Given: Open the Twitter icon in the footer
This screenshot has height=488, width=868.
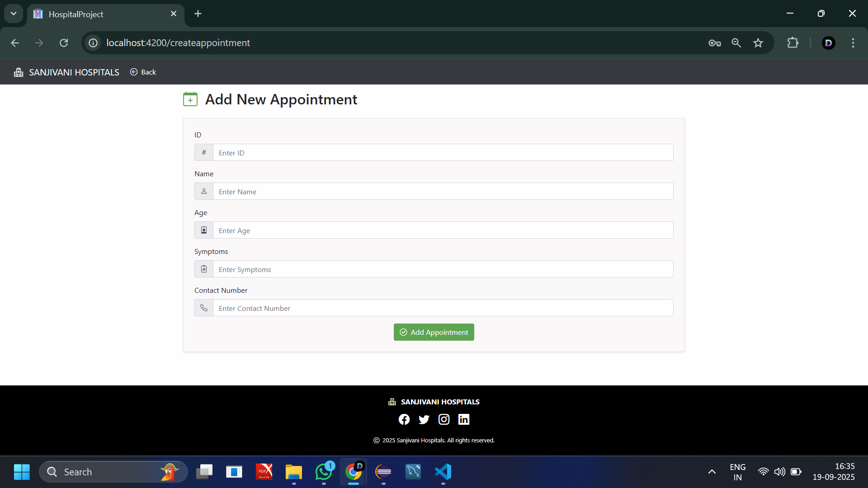Looking at the screenshot, I should click(424, 419).
